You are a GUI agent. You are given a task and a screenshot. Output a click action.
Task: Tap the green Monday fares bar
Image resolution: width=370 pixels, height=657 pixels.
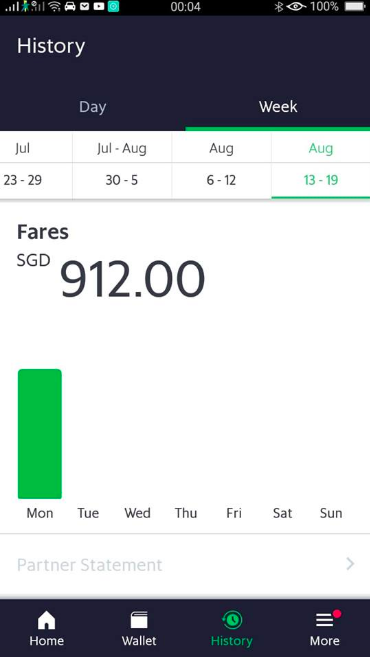(40, 434)
